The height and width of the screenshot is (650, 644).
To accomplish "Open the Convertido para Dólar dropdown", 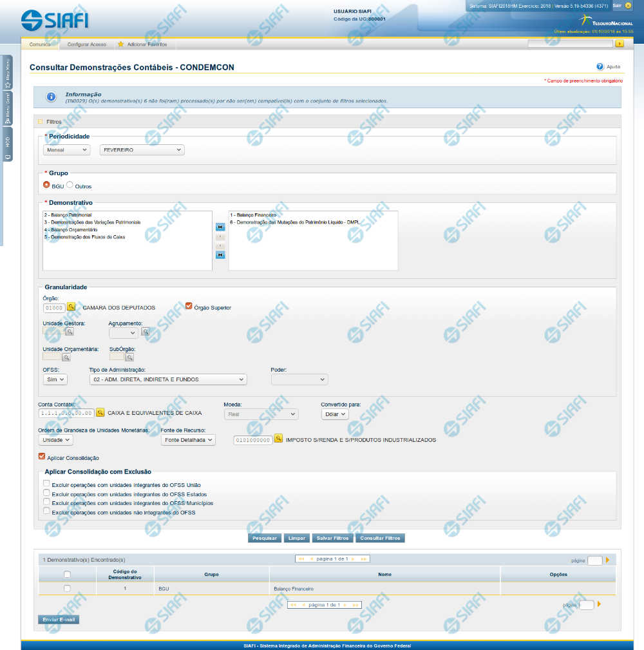I will point(335,414).
